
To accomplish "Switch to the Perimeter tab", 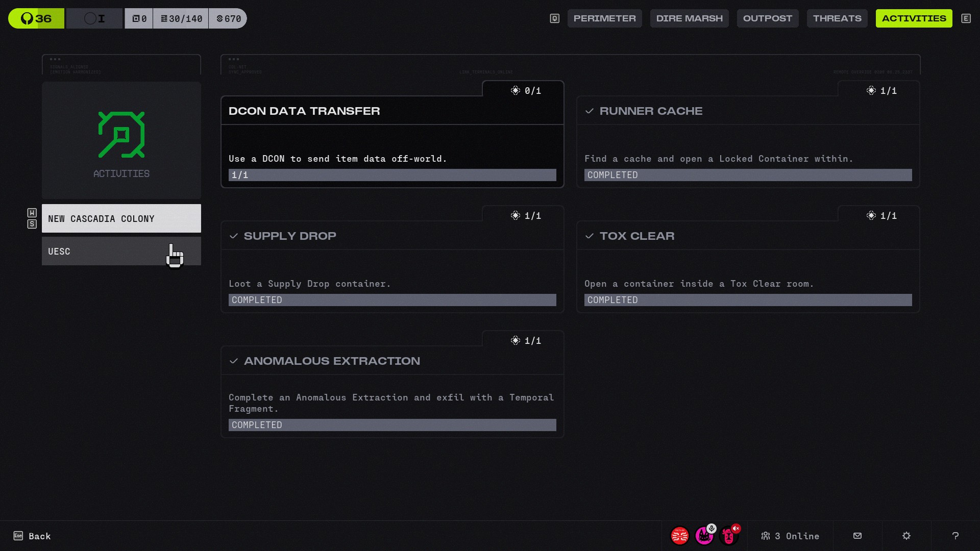I will click(x=604, y=18).
